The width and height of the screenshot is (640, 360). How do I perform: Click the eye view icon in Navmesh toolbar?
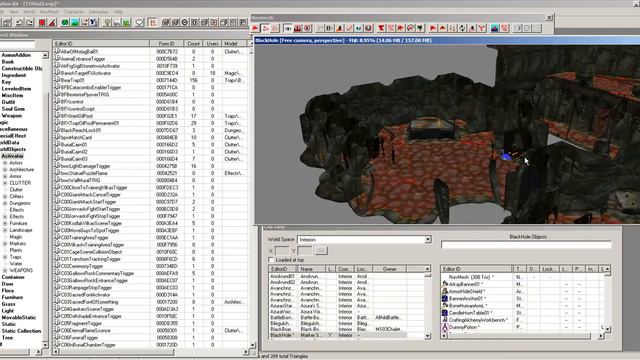(x=288, y=28)
